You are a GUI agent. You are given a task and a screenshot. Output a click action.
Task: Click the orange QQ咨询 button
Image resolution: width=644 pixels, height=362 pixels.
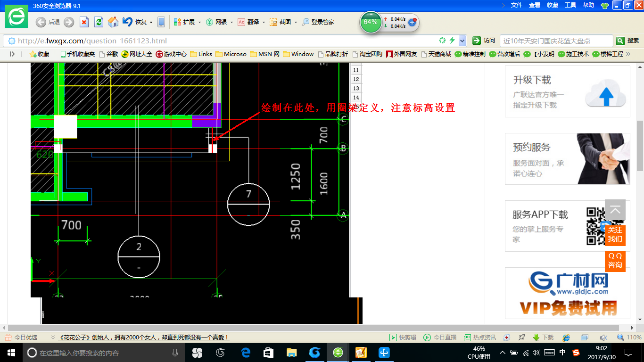point(615,261)
